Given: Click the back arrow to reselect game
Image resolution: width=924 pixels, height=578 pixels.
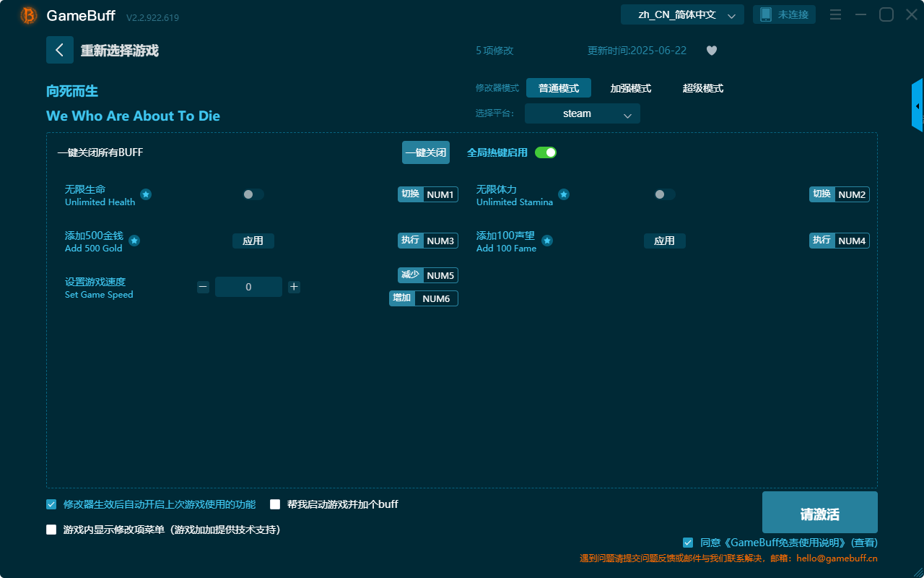Looking at the screenshot, I should click(60, 50).
